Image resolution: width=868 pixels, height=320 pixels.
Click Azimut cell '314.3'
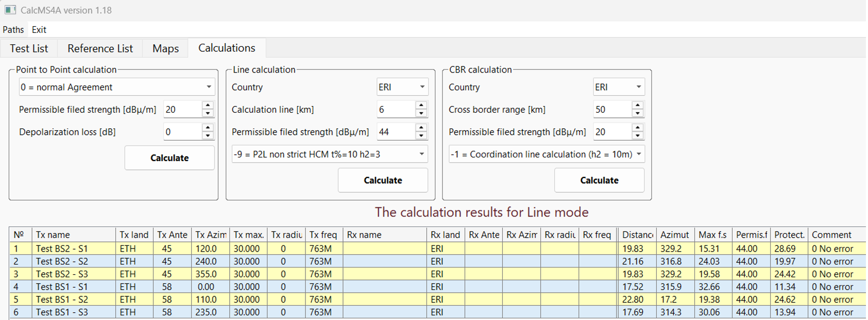[x=675, y=312]
